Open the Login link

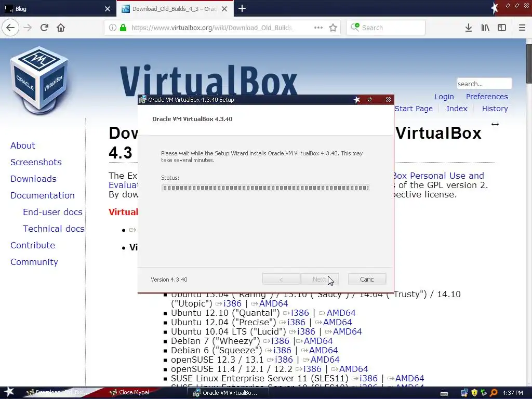point(444,97)
